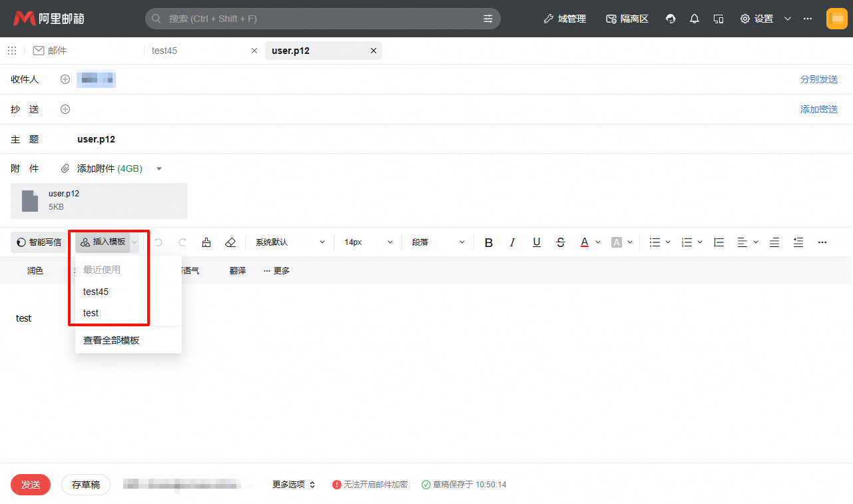The image size is (853, 504).
Task: Open the 更多 AI options
Action: [x=276, y=271]
